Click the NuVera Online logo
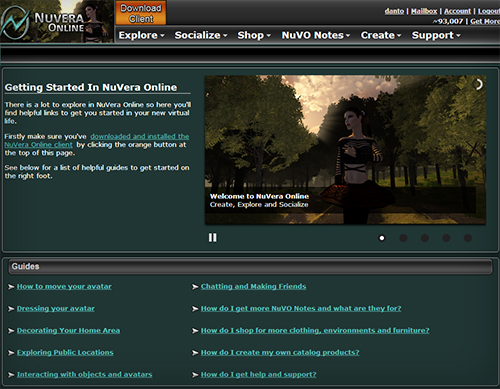The width and height of the screenshot is (500, 389). tap(57, 21)
